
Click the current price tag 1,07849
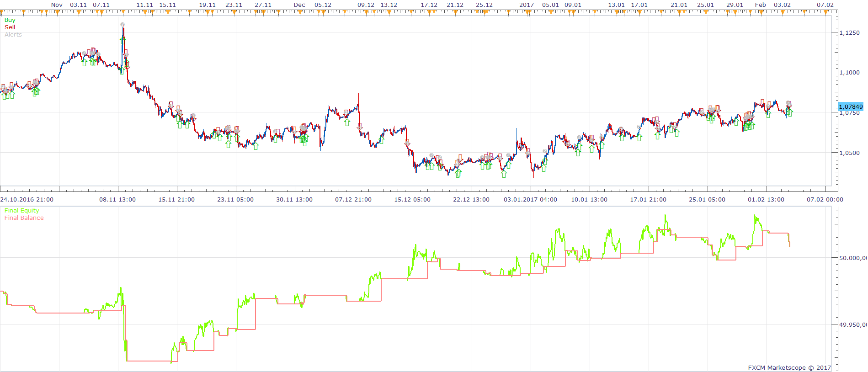[x=851, y=106]
